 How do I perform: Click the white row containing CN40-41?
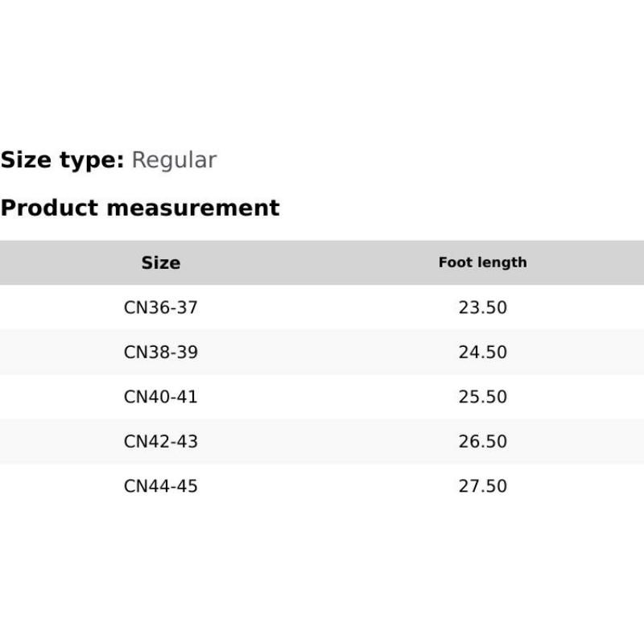[322, 397]
